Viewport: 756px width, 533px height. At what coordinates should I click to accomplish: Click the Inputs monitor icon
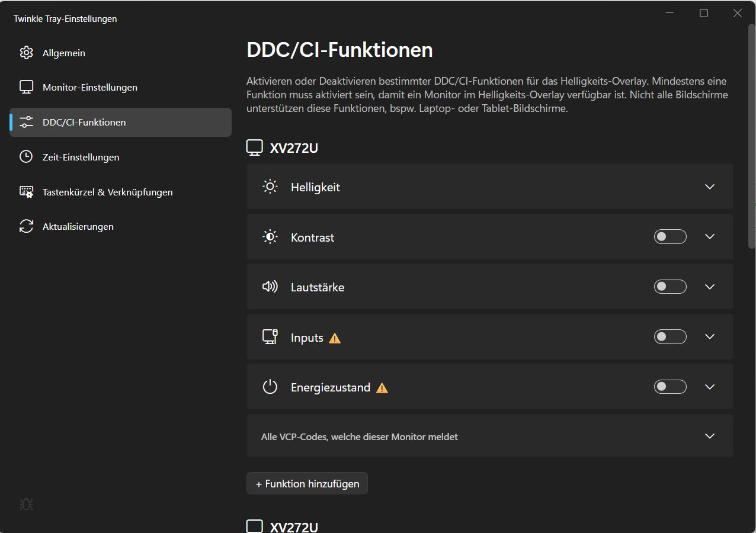270,337
